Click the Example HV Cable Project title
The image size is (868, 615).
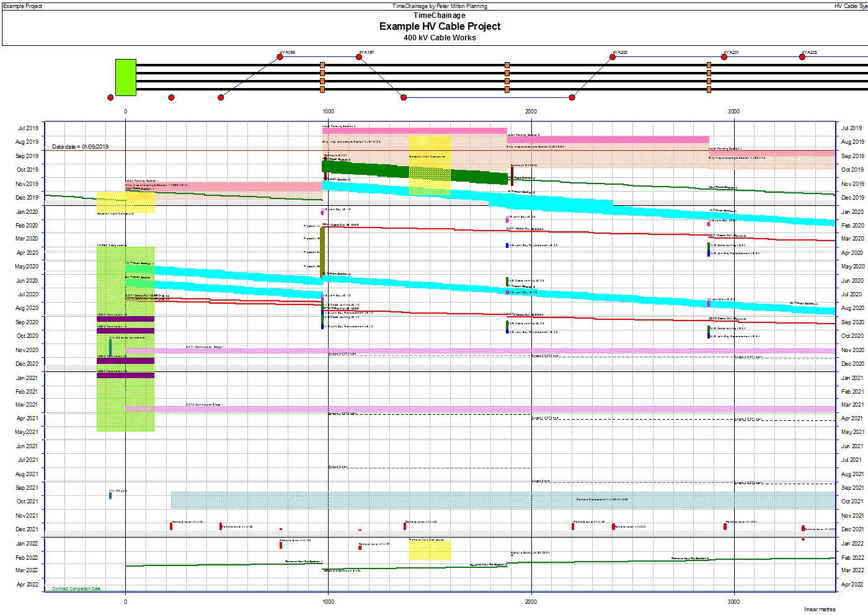(x=440, y=27)
